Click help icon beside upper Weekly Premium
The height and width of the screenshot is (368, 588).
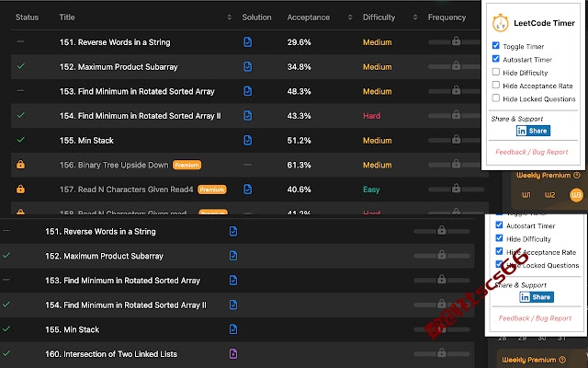(x=577, y=175)
